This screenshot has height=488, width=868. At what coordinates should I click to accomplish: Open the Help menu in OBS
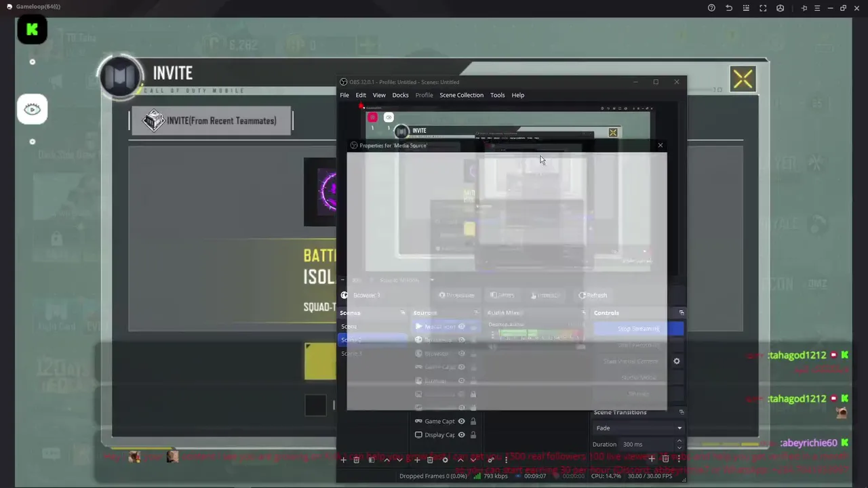(x=517, y=95)
